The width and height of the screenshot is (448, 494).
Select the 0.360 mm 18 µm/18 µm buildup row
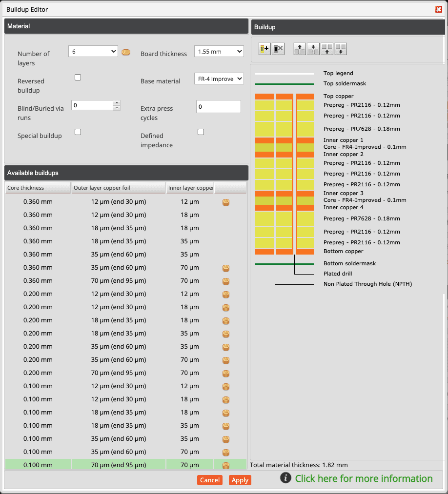pyautogui.click(x=126, y=228)
